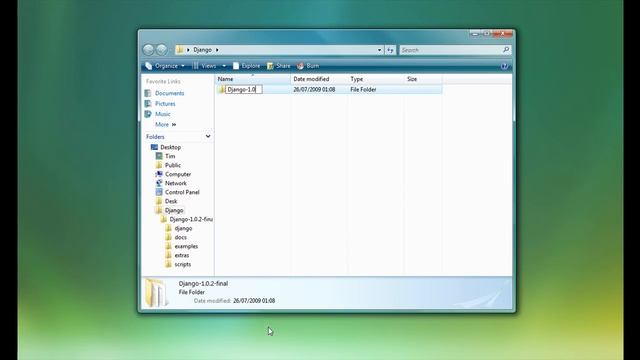Click the Documents icon in Favorite Links
Image resolution: width=640 pixels, height=360 pixels.
148,93
